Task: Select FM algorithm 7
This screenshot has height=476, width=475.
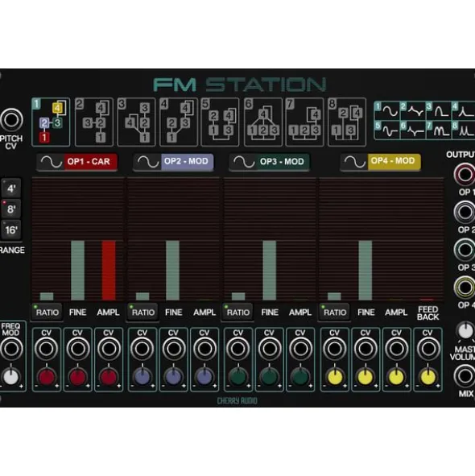Action: tap(305, 122)
